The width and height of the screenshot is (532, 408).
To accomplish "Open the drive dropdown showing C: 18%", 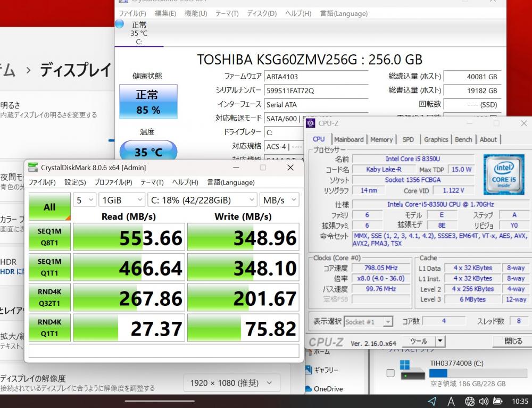I will [x=202, y=200].
